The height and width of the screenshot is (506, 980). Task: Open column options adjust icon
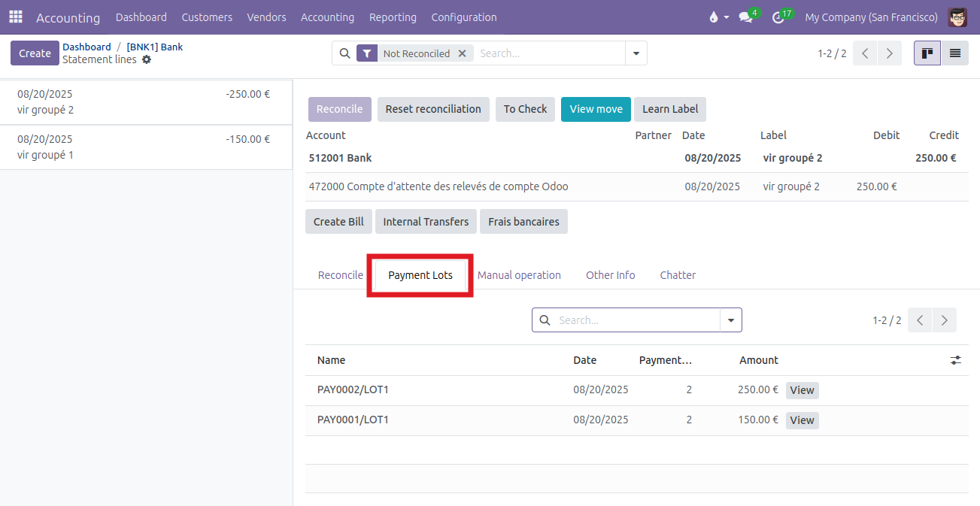[956, 360]
